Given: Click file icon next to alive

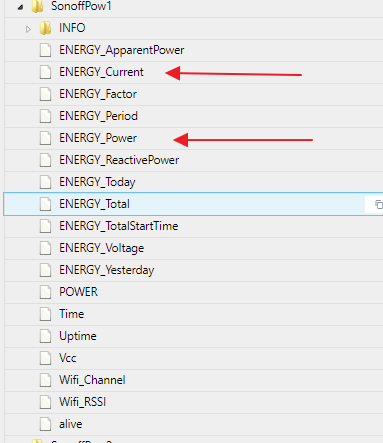Looking at the screenshot, I should click(45, 424).
